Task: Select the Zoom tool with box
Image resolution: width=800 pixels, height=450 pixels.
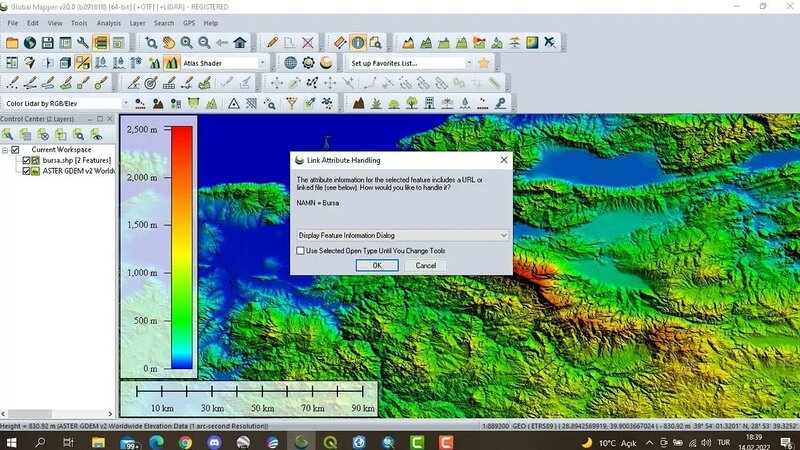Action: click(x=151, y=43)
